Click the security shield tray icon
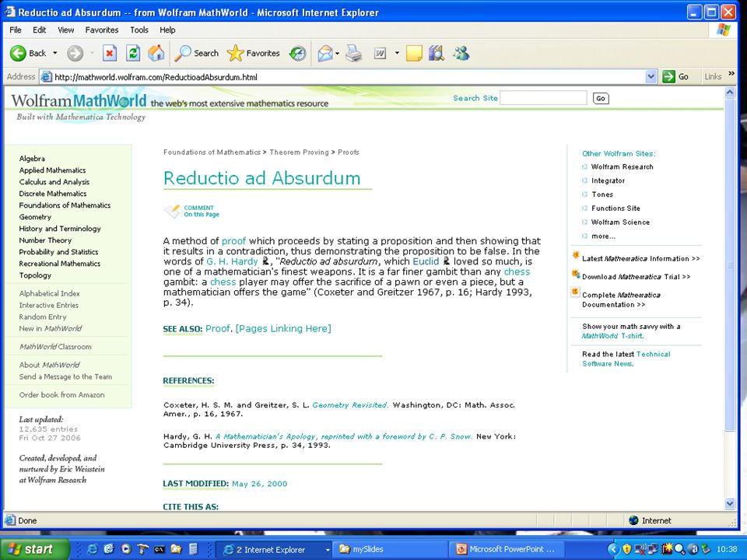This screenshot has width=747, height=560. coord(627,549)
